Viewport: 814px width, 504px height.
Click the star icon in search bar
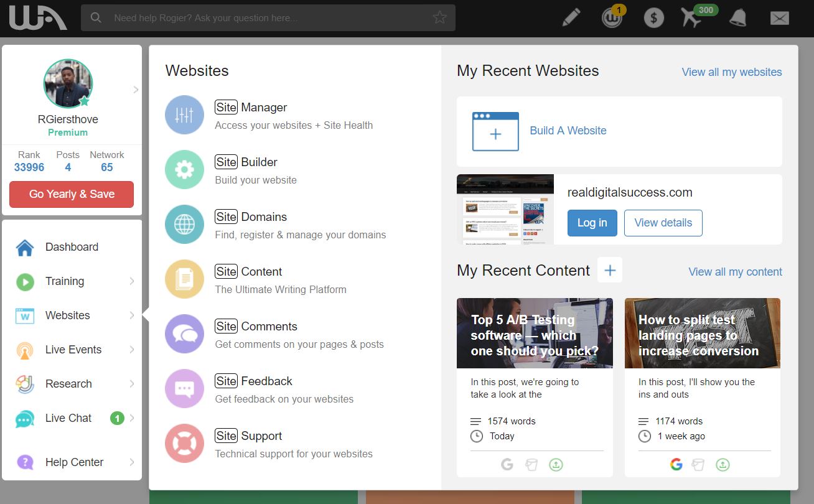(440, 17)
